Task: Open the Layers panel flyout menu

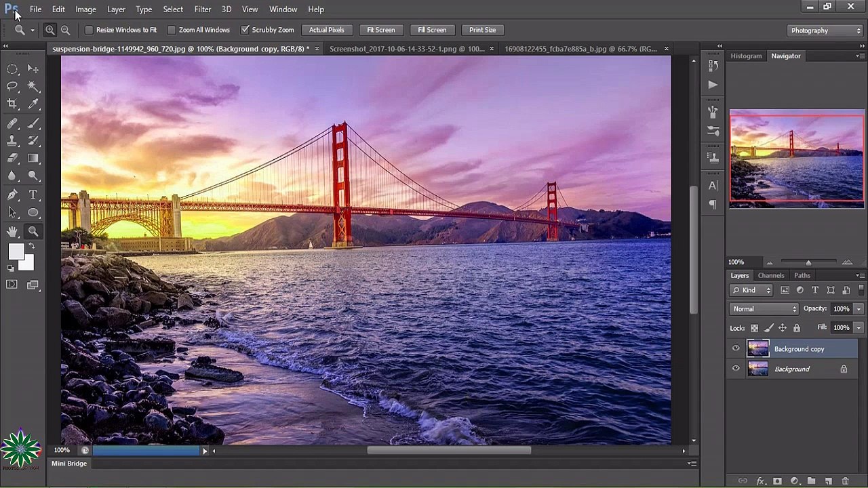Action: pyautogui.click(x=860, y=275)
